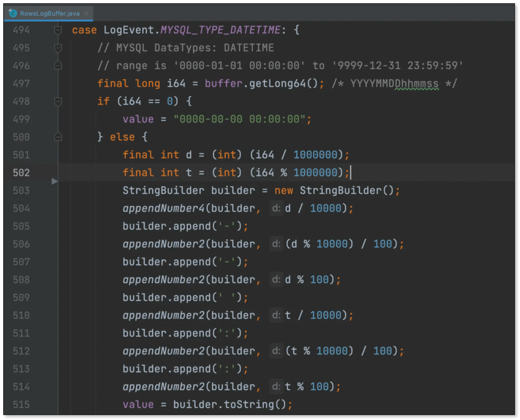520x420 pixels.
Task: Click the 'd:' parameter hint on line 514
Action: [276, 386]
